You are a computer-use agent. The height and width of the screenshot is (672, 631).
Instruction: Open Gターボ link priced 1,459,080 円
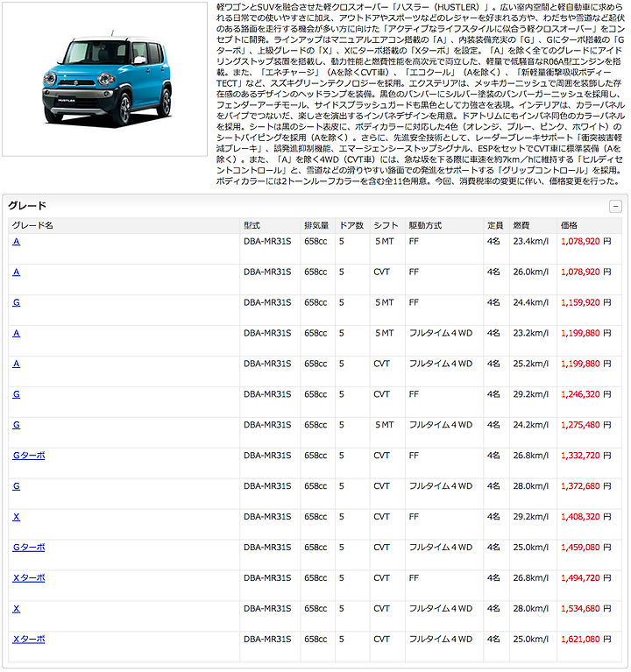pyautogui.click(x=29, y=548)
